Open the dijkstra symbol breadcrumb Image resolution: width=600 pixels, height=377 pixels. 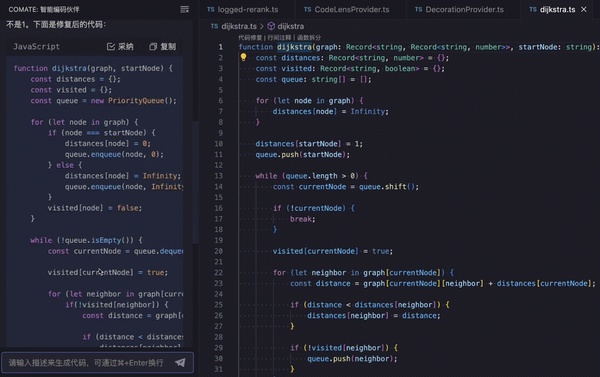pyautogui.click(x=290, y=26)
